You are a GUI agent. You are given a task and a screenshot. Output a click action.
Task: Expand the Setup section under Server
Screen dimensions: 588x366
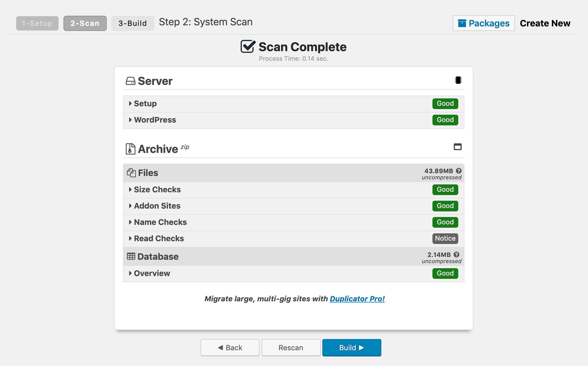point(145,103)
